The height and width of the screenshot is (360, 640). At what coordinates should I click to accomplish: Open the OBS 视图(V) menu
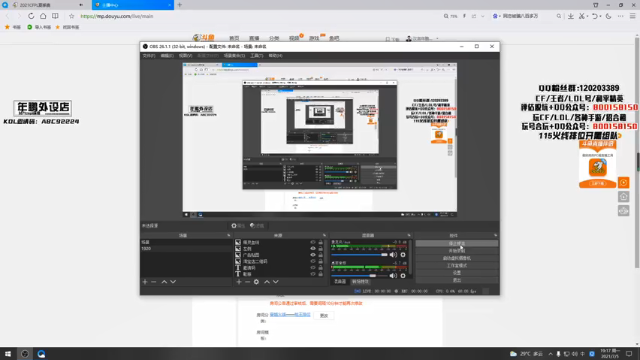pyautogui.click(x=185, y=56)
